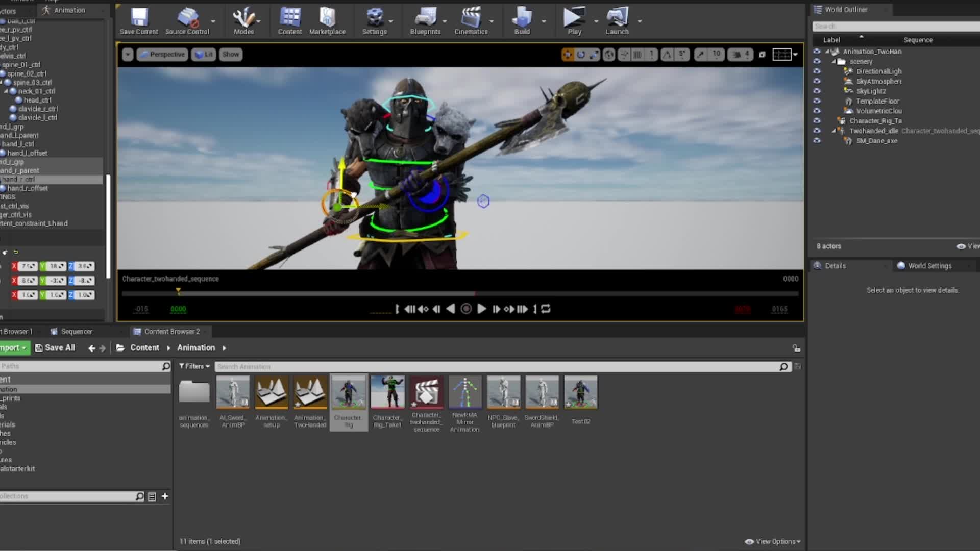Toggle visibility of DirectionalLight in World Outliner
980x551 pixels.
[817, 71]
